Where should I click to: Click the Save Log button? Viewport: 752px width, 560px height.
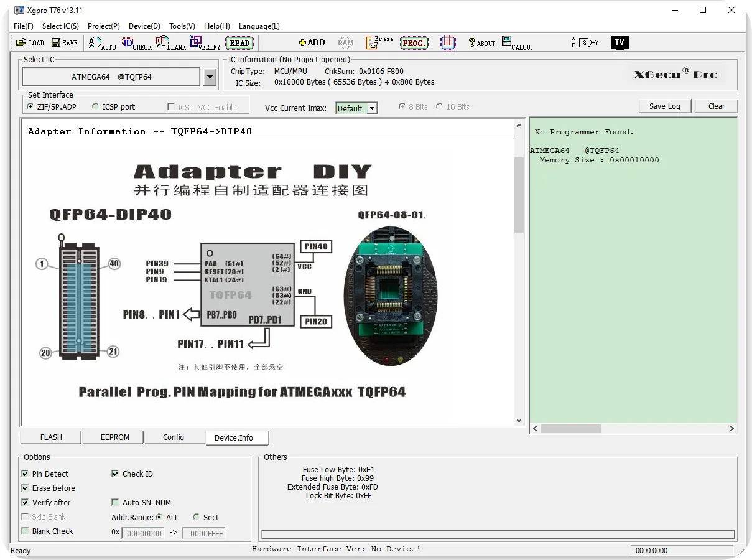(x=664, y=106)
